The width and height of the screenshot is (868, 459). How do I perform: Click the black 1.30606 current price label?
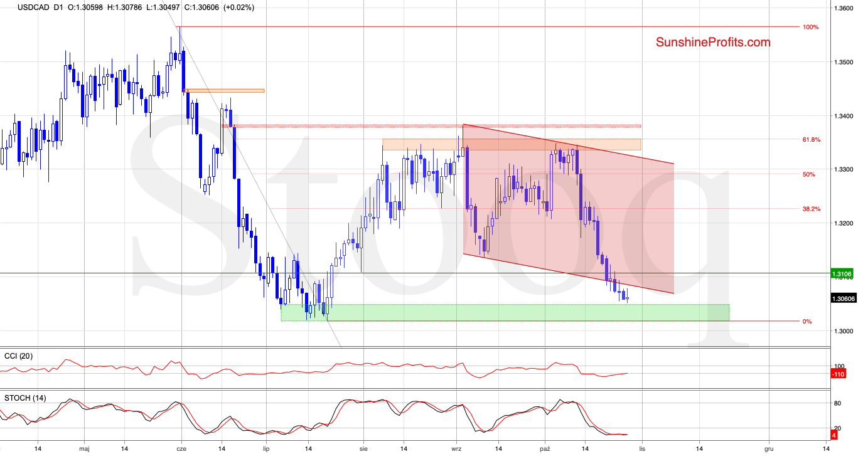pyautogui.click(x=843, y=298)
